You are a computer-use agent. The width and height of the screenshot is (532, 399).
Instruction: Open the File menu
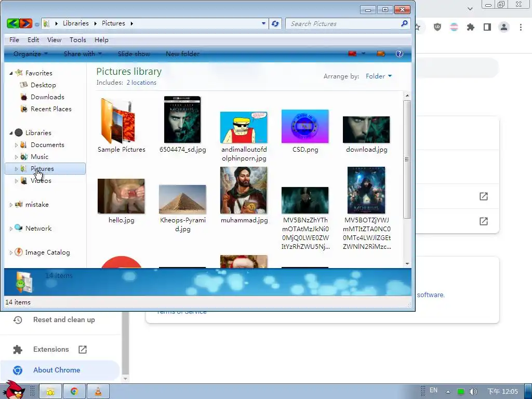click(x=14, y=39)
